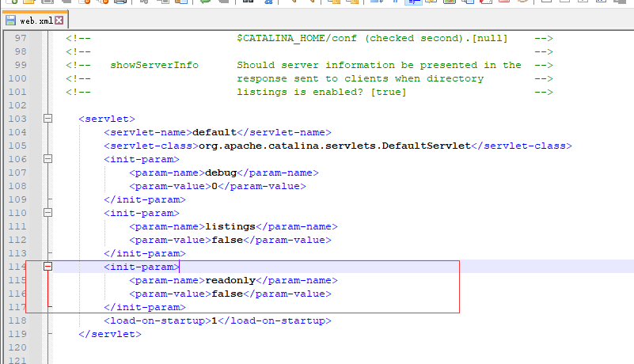This screenshot has height=364, width=634.
Task: Click the closing </servlet> tag
Action: click(x=110, y=334)
